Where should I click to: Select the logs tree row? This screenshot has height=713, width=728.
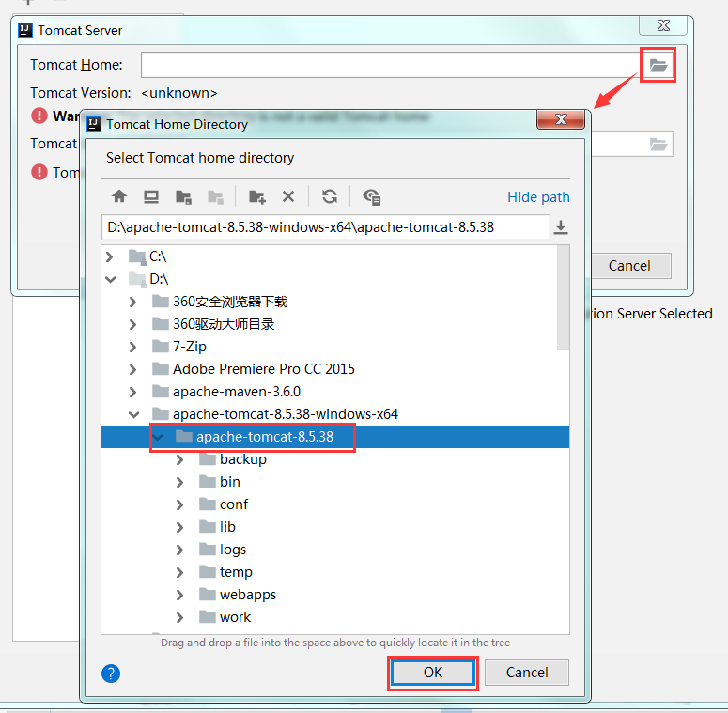point(335,550)
